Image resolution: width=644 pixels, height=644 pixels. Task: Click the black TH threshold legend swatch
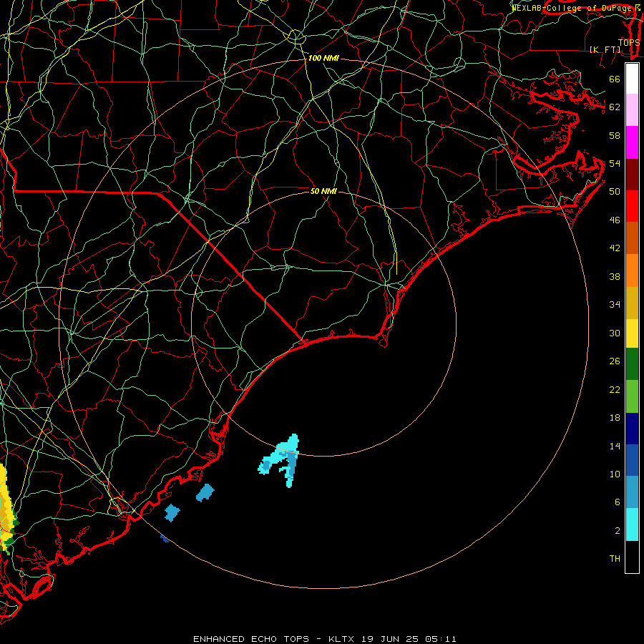(x=632, y=557)
